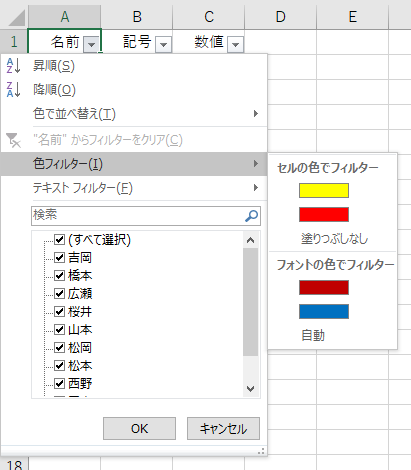The image size is (411, 470).
Task: Click the resize grip of filter menu
Action: (x=261, y=451)
